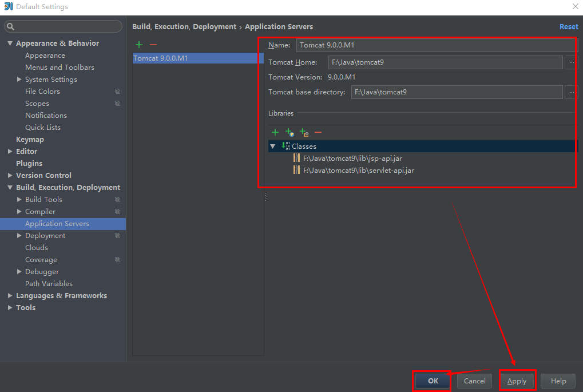Add a new application server with plus icon
This screenshot has height=392, width=583.
click(139, 45)
